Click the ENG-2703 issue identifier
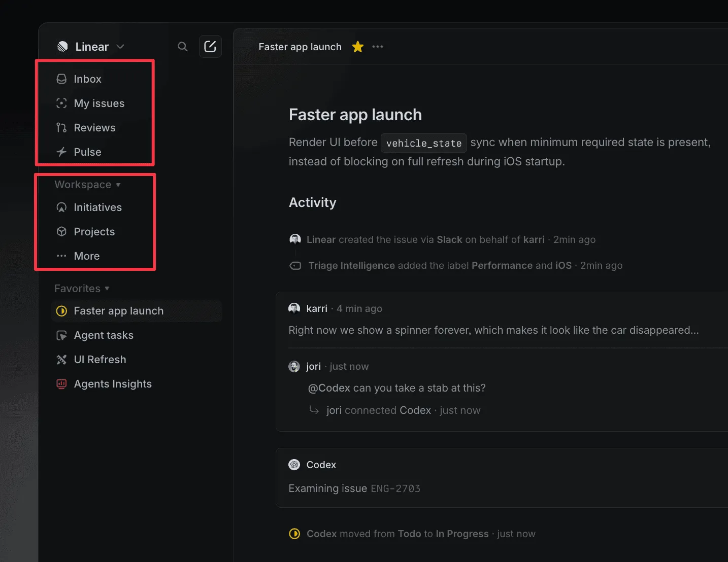The image size is (728, 562). (395, 488)
